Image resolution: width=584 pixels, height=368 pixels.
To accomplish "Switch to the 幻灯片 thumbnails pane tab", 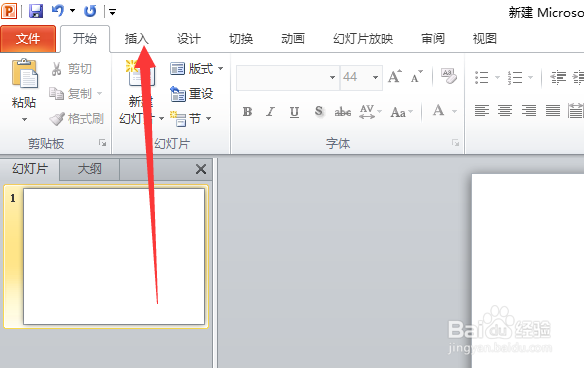I will click(x=30, y=169).
